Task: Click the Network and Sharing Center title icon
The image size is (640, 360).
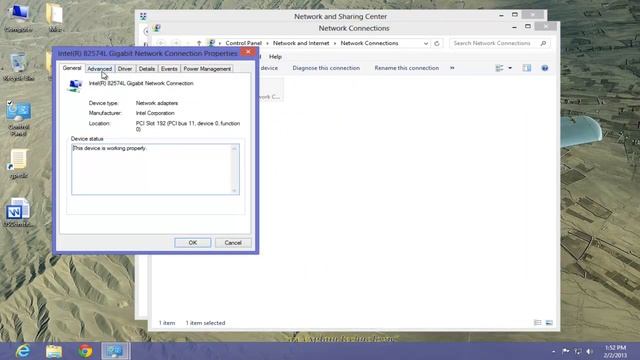Action: coord(143,16)
